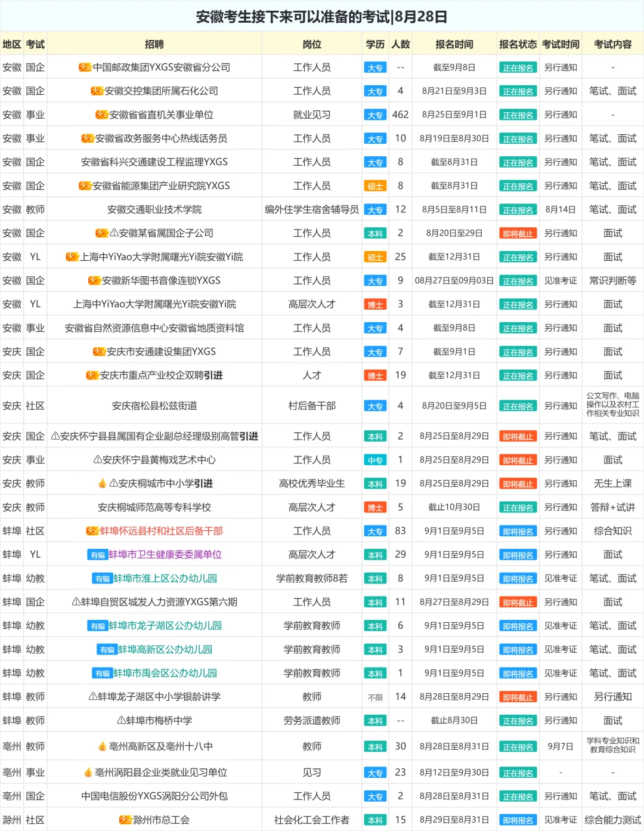Click the 学历 column header
The height and width of the screenshot is (831, 644).
point(375,44)
